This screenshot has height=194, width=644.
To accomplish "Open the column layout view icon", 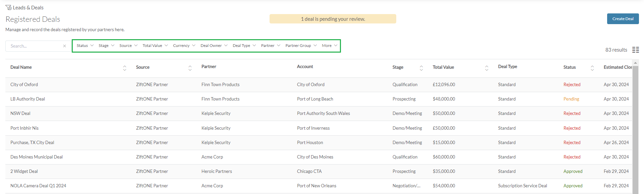I will click(635, 50).
